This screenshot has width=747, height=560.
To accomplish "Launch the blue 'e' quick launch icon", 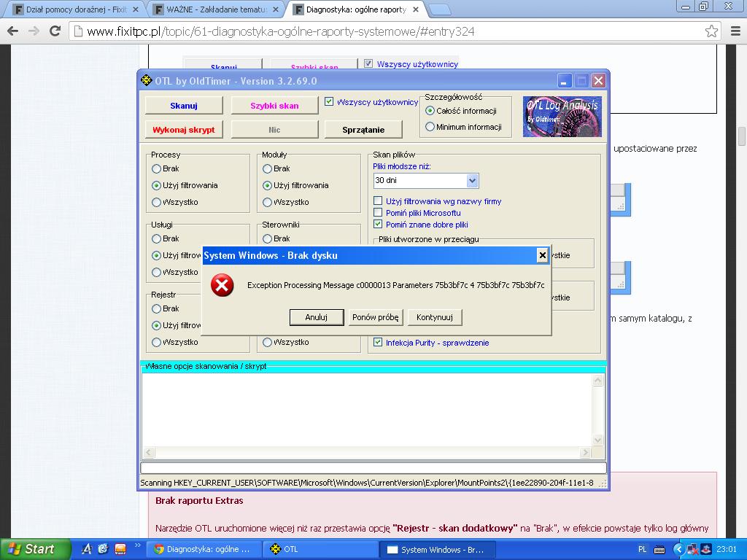I will [103, 549].
